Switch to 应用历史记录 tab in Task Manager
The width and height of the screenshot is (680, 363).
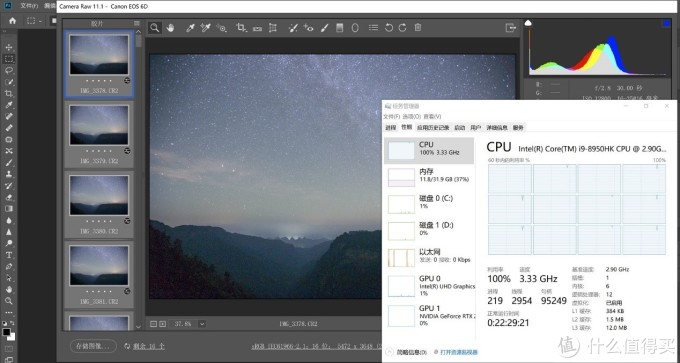click(433, 128)
